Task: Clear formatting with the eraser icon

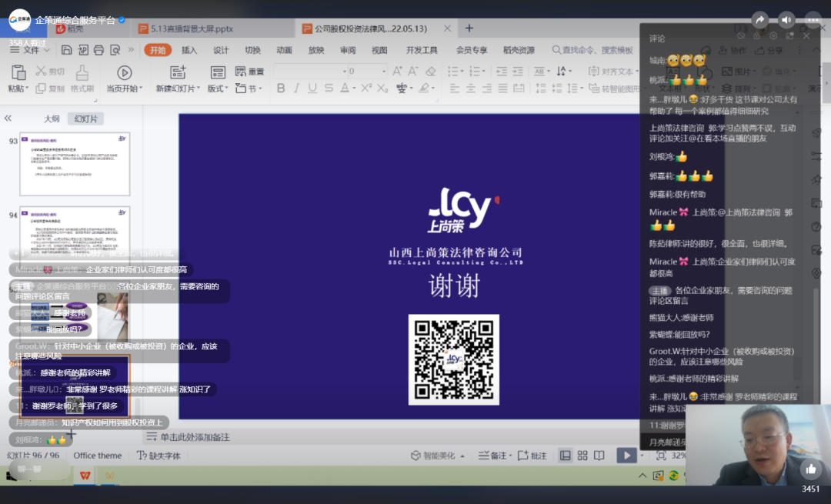Action: click(x=430, y=71)
